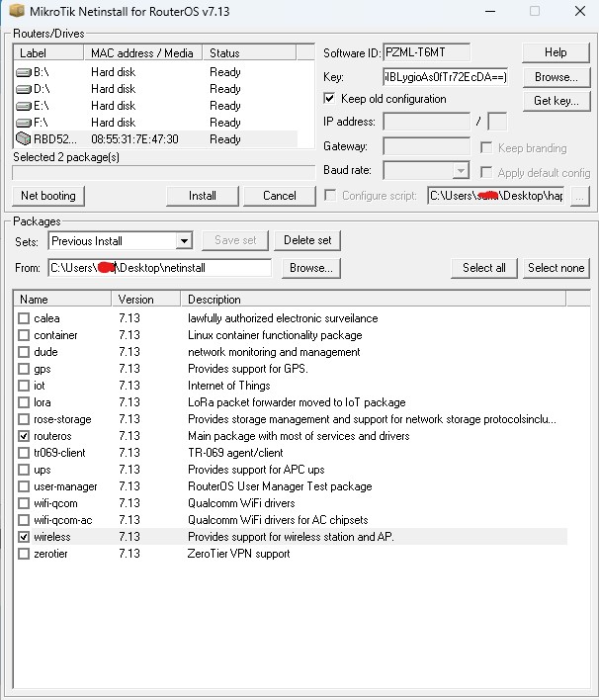
Task: Click 'Main package with most of services' description
Action: [x=299, y=436]
